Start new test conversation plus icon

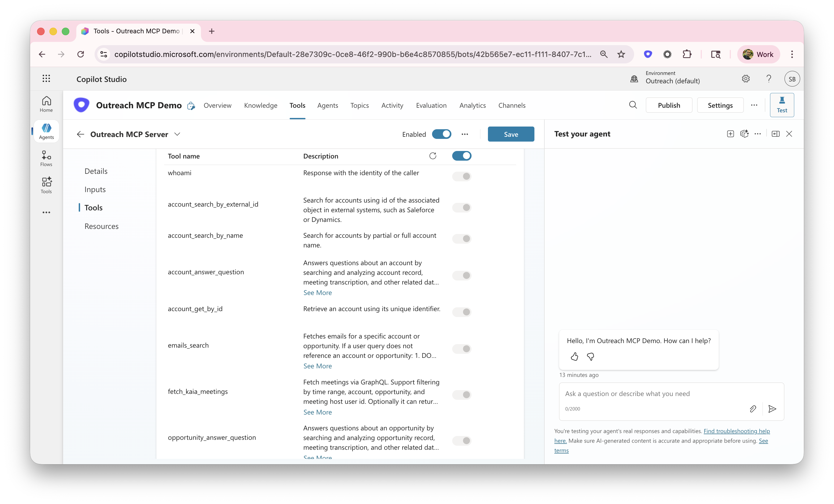pos(731,134)
